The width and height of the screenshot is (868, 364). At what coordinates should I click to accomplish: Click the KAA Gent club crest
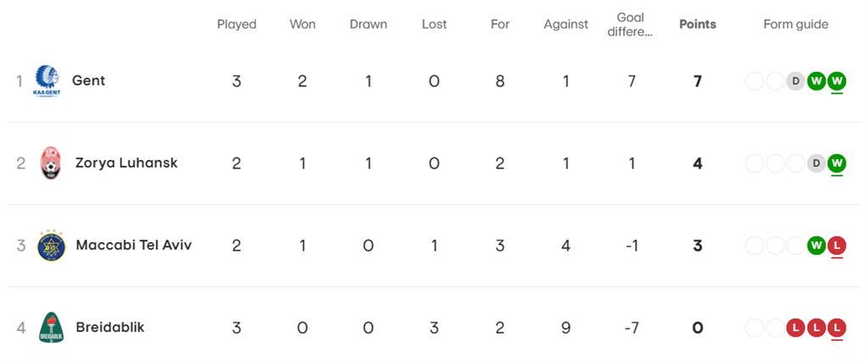point(47,81)
